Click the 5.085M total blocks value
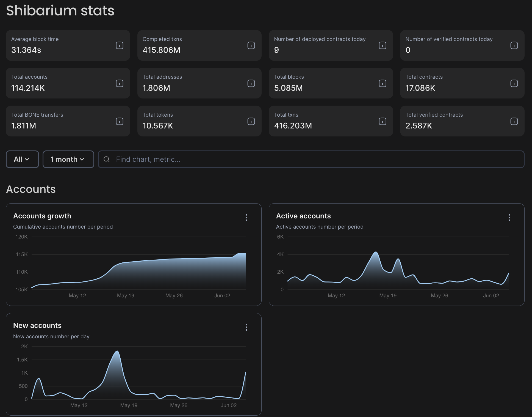532x417 pixels. [289, 88]
